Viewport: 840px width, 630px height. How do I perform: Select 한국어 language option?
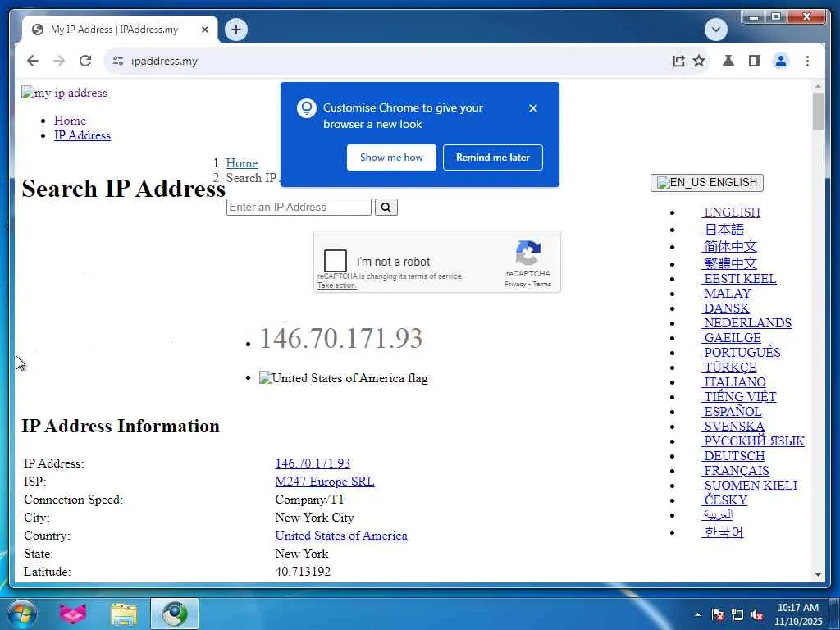[722, 532]
